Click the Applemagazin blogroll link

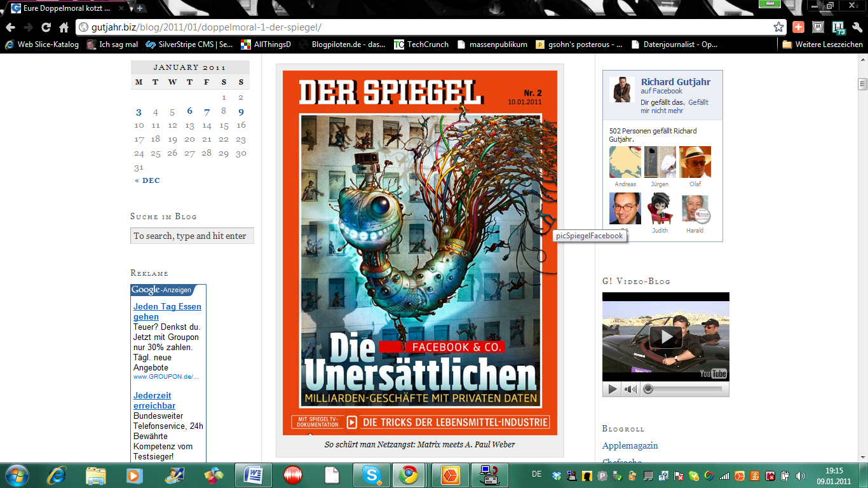point(630,445)
